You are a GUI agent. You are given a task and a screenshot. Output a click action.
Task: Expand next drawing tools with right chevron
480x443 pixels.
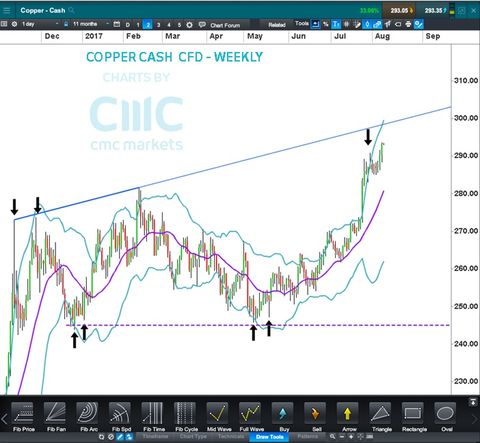475,419
